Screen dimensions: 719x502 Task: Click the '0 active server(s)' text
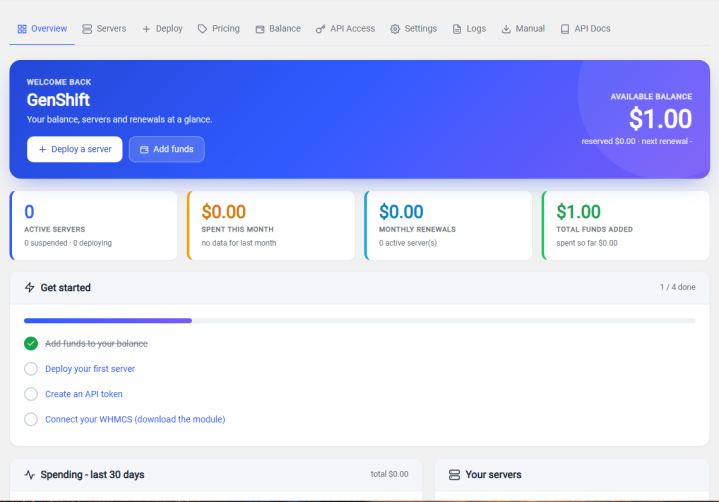(x=408, y=243)
